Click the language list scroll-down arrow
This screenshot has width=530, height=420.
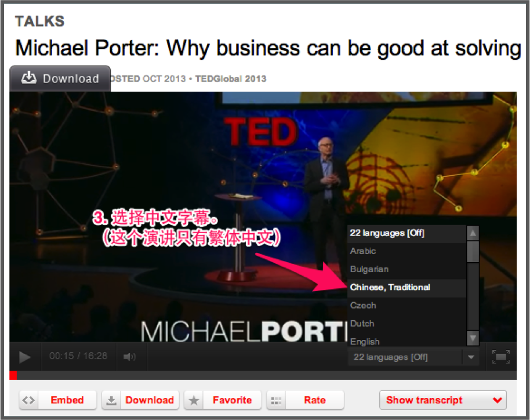pos(473,338)
